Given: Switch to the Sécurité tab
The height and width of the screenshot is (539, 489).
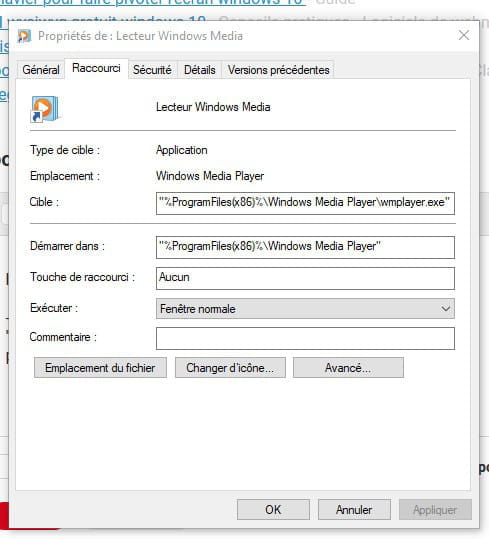Looking at the screenshot, I should (152, 70).
